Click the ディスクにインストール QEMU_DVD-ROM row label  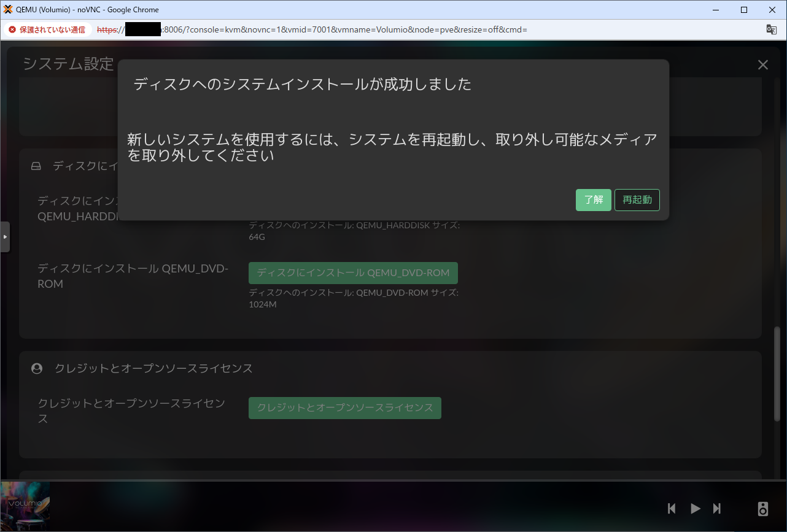coord(133,276)
